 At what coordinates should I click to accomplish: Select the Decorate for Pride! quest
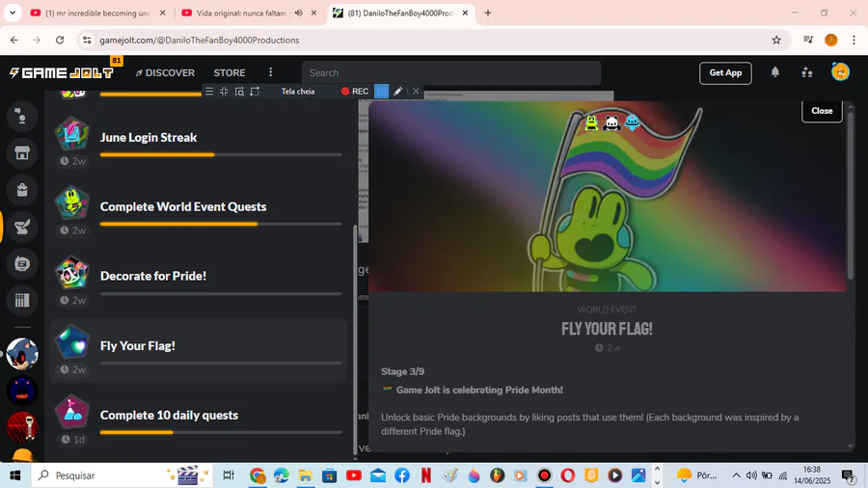(198, 281)
